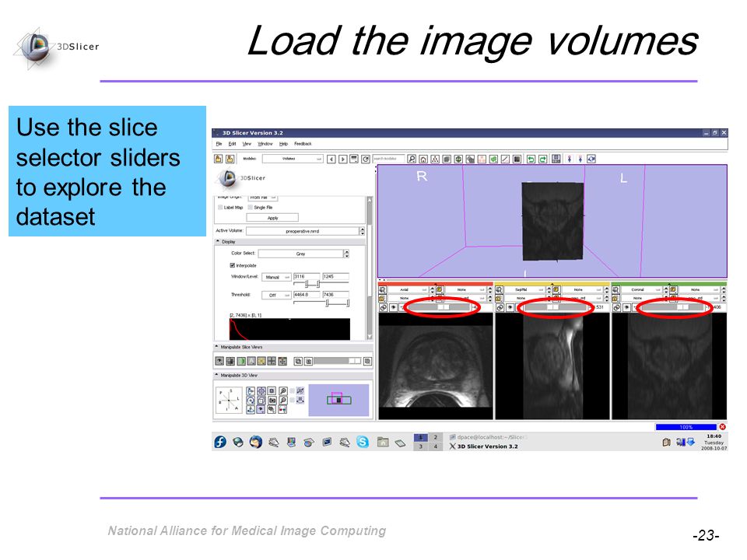Open the Axial orientation dropdown
This screenshot has width=747, height=560.
point(407,289)
